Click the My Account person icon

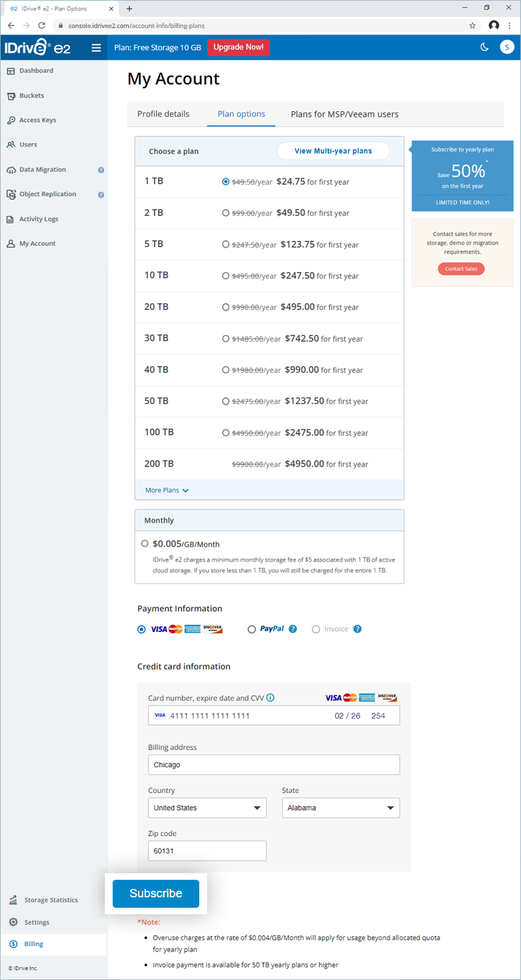(x=11, y=244)
